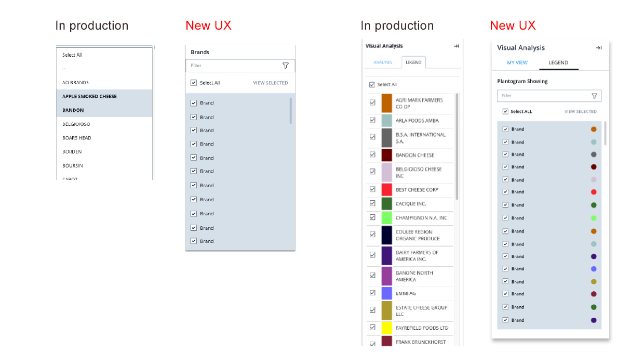Select the LEGEND tab beside MY VIEW

tap(558, 62)
